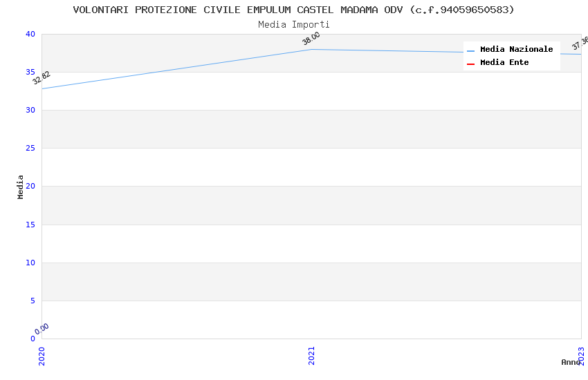The height and width of the screenshot is (380, 588).
Task: Click the 37.36 data label
Action: click(x=580, y=44)
